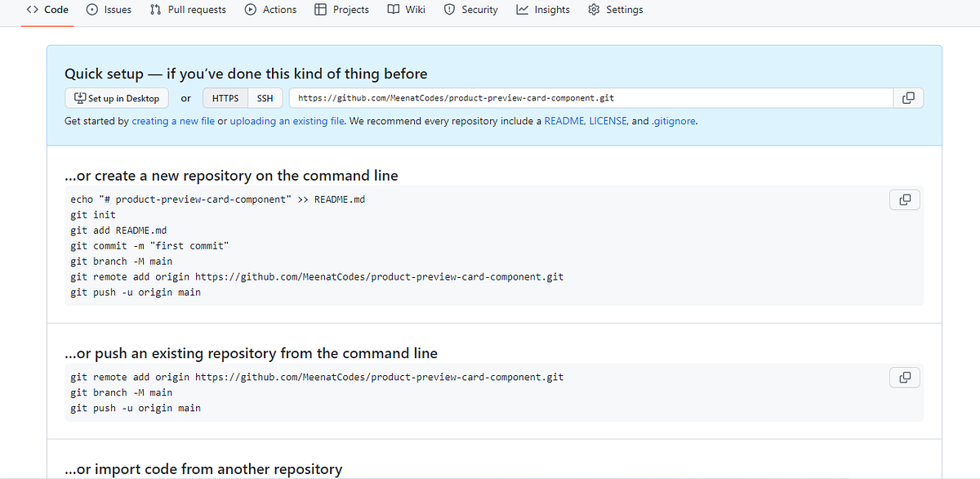Open the README link

click(563, 120)
